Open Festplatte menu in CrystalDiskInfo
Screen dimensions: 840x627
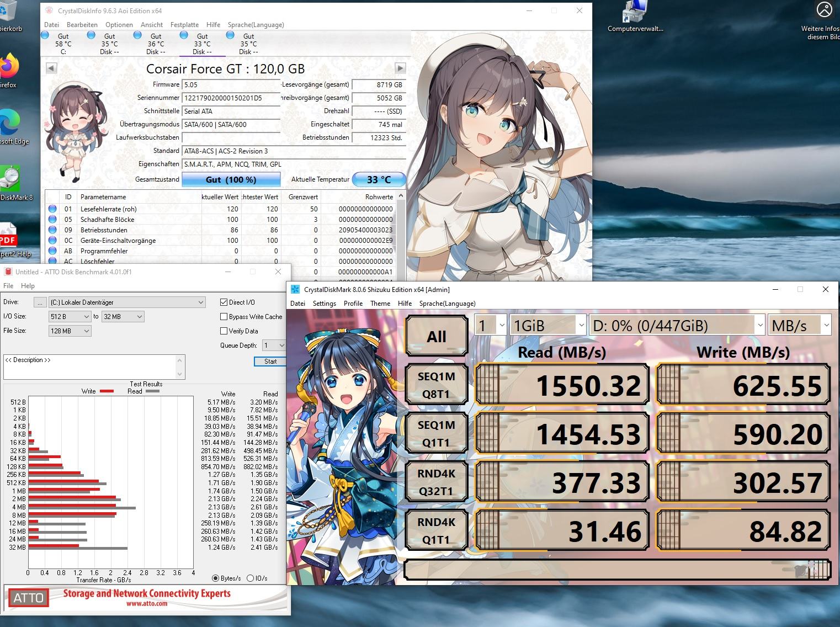(184, 24)
